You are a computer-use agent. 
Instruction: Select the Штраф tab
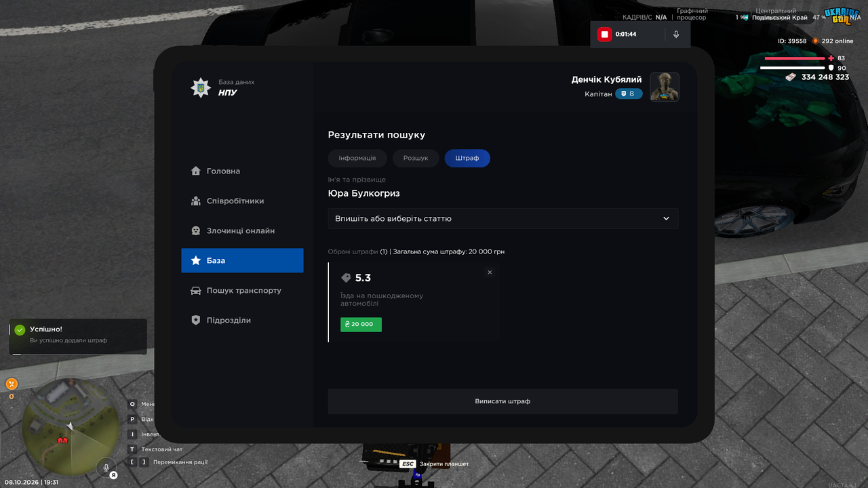[x=467, y=158]
